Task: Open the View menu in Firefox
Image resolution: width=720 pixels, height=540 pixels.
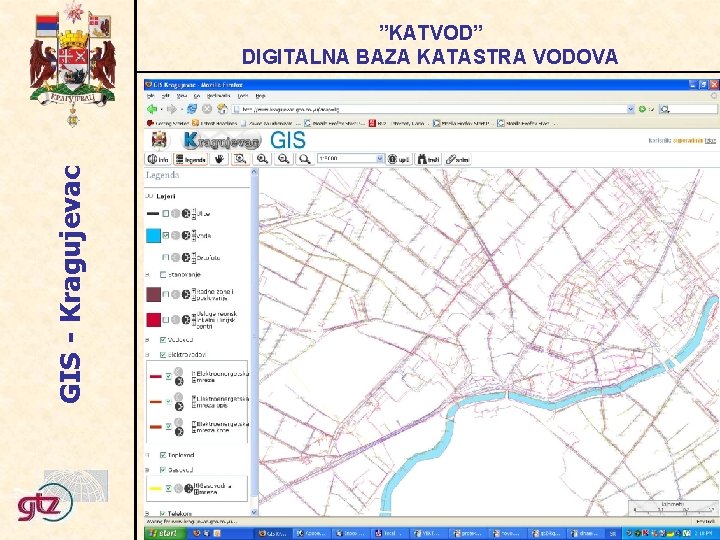Action: pos(182,96)
